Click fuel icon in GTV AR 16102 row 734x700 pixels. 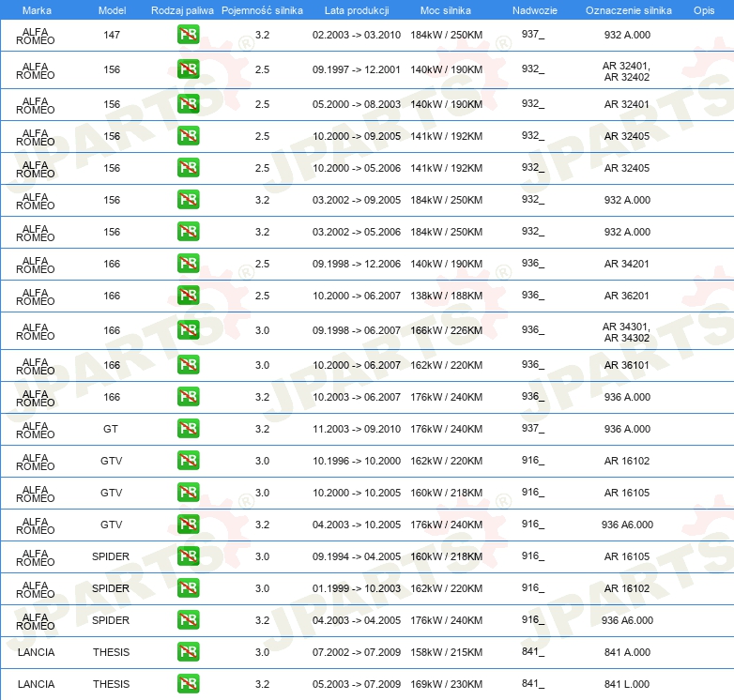[x=188, y=461]
